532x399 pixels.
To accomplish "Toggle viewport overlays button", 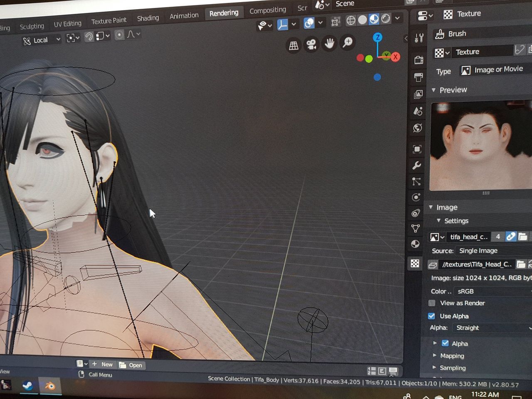I will pos(309,23).
